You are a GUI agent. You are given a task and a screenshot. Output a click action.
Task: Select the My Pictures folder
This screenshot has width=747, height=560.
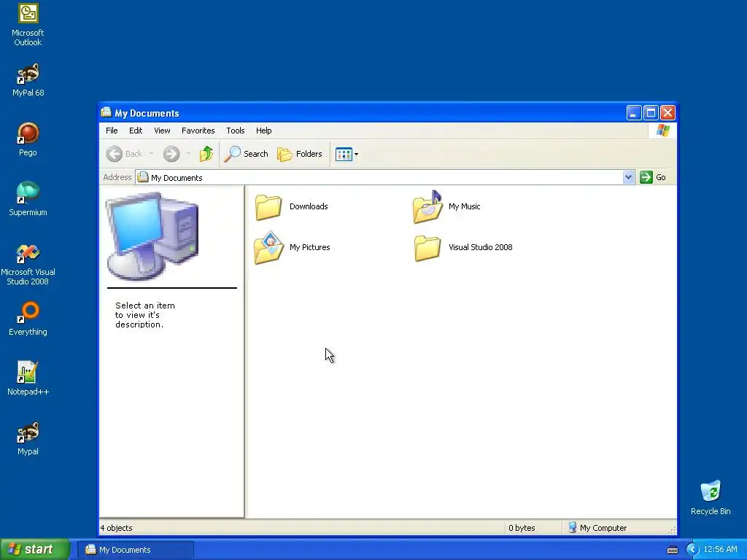(292, 248)
